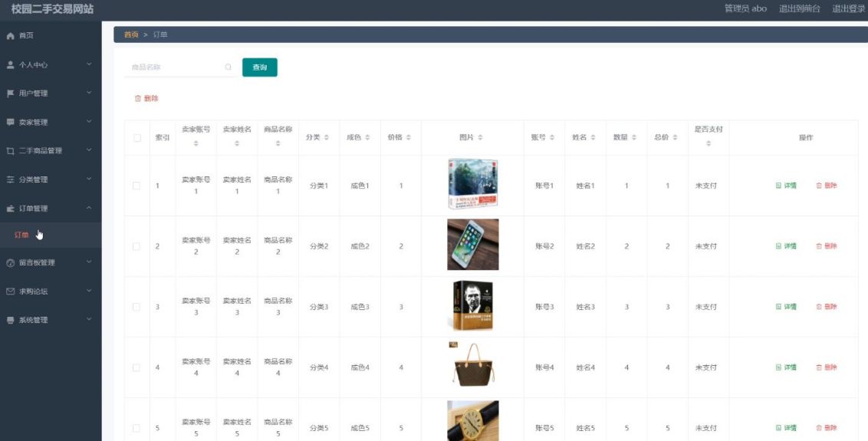Delete row 2 via 删除
The width and height of the screenshot is (868, 441).
827,246
